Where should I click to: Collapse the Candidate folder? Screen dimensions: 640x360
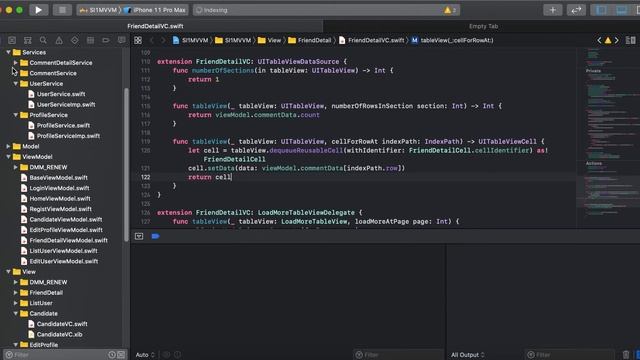click(x=16, y=313)
